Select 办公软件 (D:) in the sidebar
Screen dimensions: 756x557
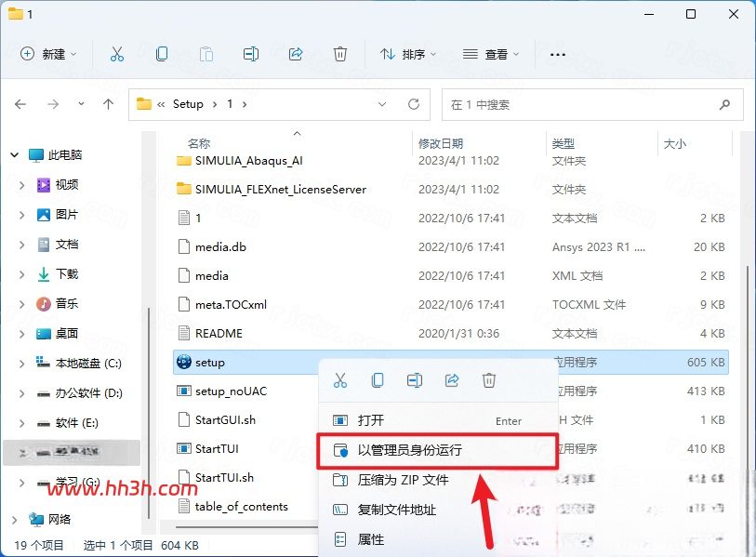pyautogui.click(x=88, y=393)
